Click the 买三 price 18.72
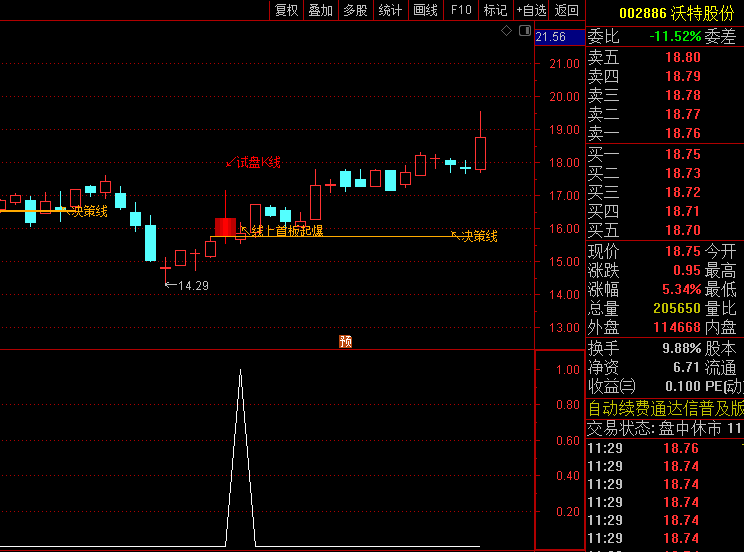The image size is (744, 552). click(683, 192)
